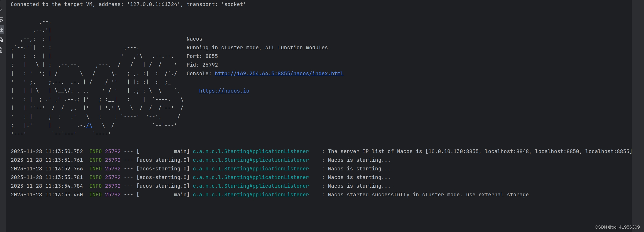
Task: Click 'Running in cluster mode, All function modules'
Action: click(x=257, y=48)
